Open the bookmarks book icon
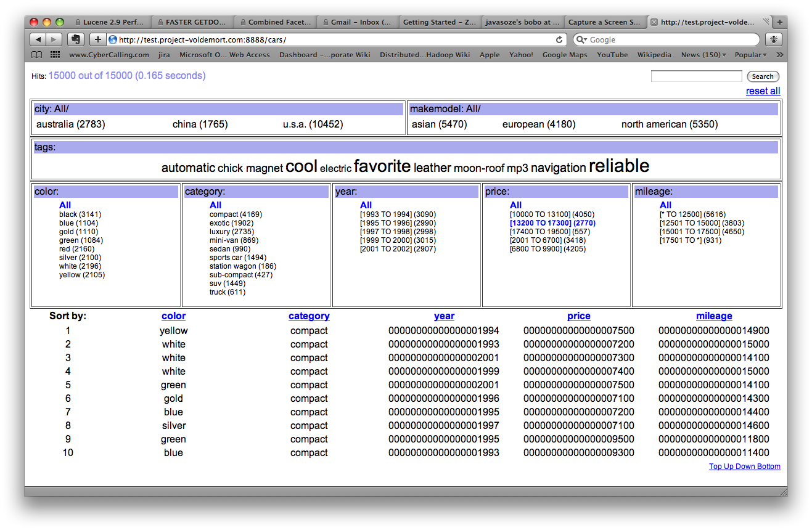Screen dimensions: 812x530 pyautogui.click(x=37, y=55)
